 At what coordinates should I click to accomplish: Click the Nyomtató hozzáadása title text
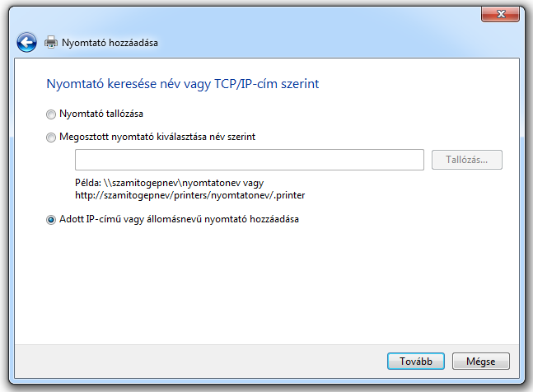110,43
